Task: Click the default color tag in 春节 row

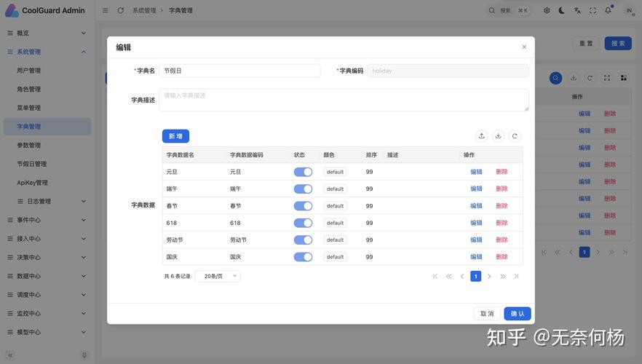Action: [335, 206]
